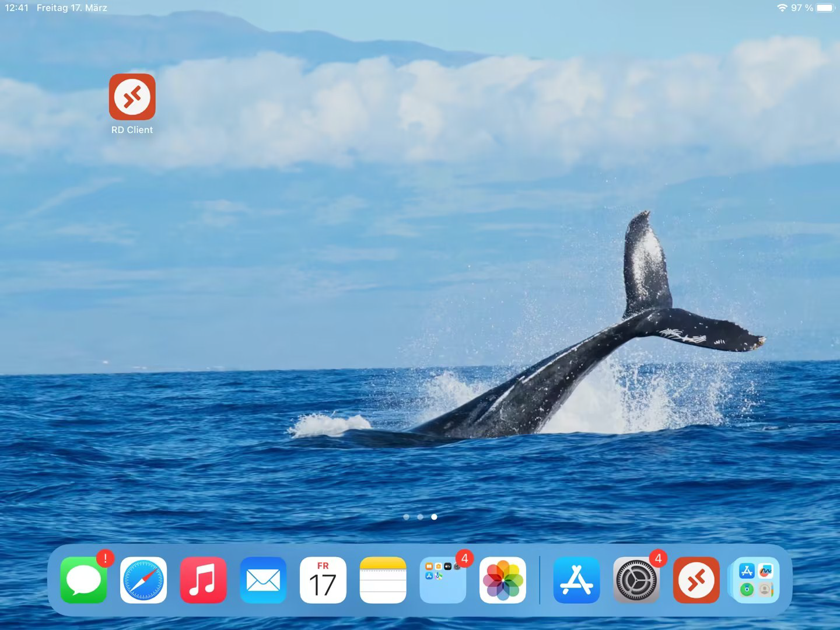Screen dimensions: 840x630
Task: Open the Mail app in dock
Action: click(x=263, y=580)
